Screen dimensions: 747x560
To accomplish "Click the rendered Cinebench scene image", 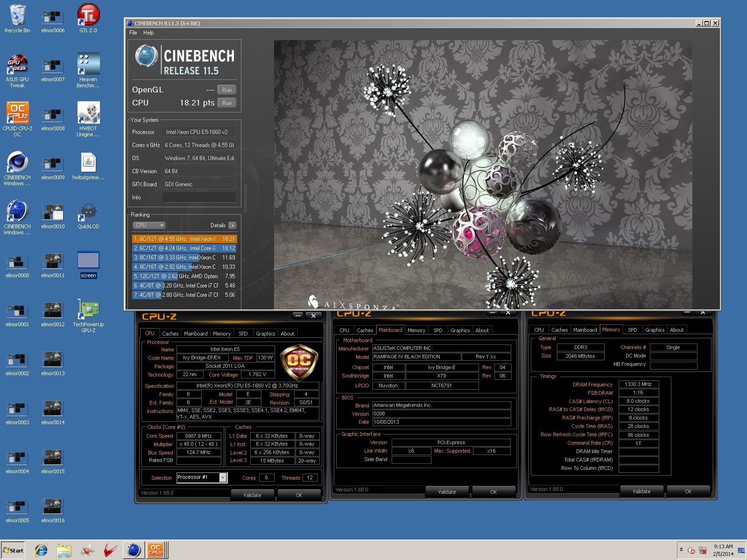I will pos(483,175).
